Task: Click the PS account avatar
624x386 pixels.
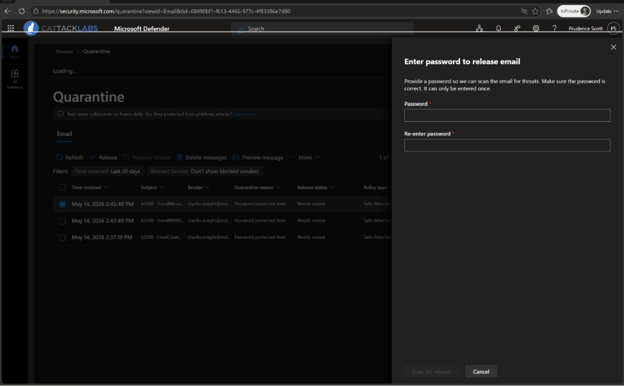Action: pos(614,28)
